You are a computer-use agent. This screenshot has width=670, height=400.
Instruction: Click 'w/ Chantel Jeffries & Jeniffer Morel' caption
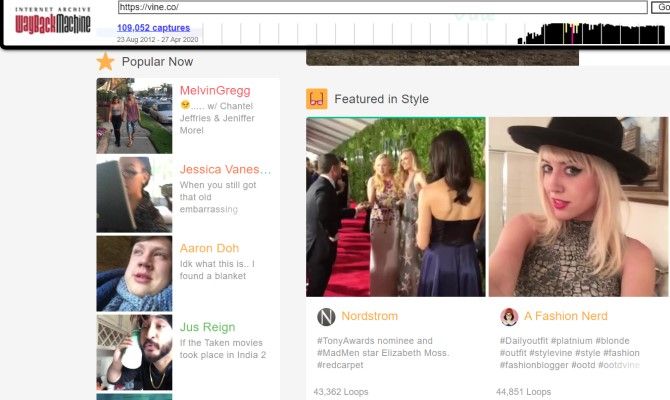(217, 118)
